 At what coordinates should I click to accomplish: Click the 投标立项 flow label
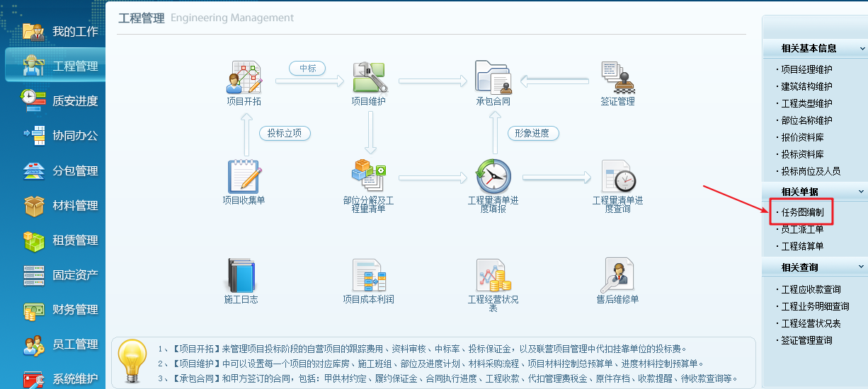[285, 133]
